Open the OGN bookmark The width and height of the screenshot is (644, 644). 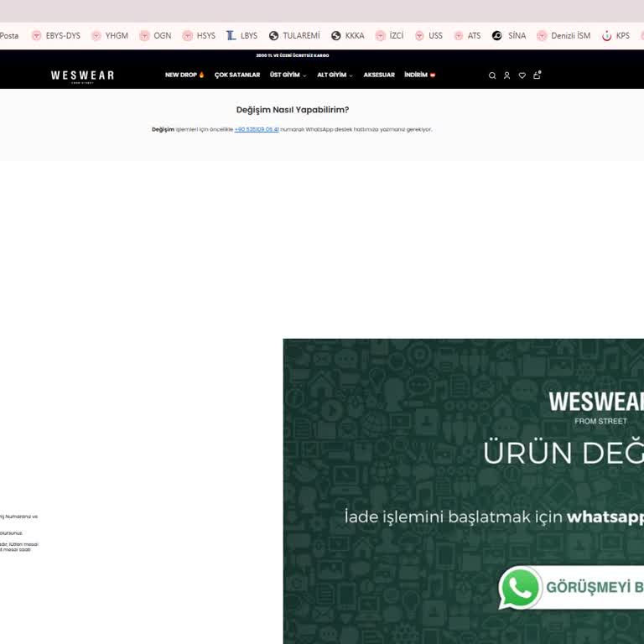[155, 36]
